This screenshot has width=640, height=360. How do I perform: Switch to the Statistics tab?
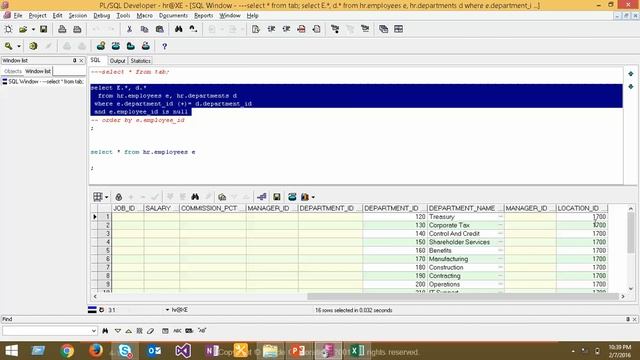pos(140,60)
